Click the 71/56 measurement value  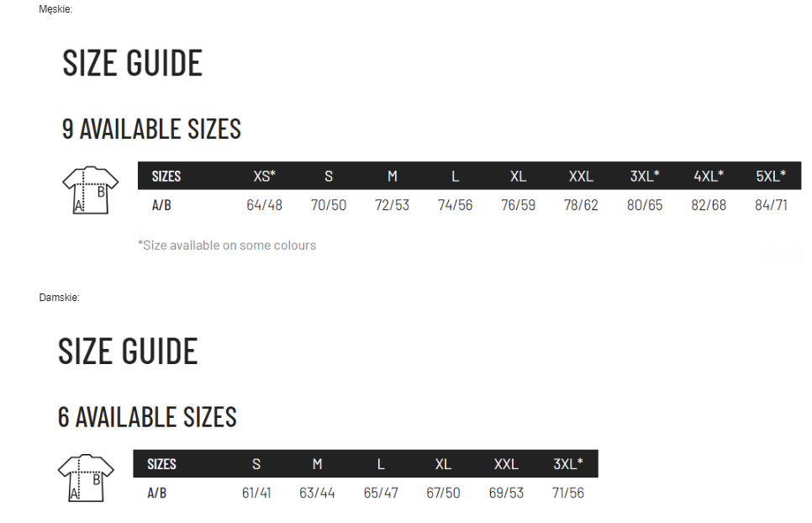pos(568,493)
